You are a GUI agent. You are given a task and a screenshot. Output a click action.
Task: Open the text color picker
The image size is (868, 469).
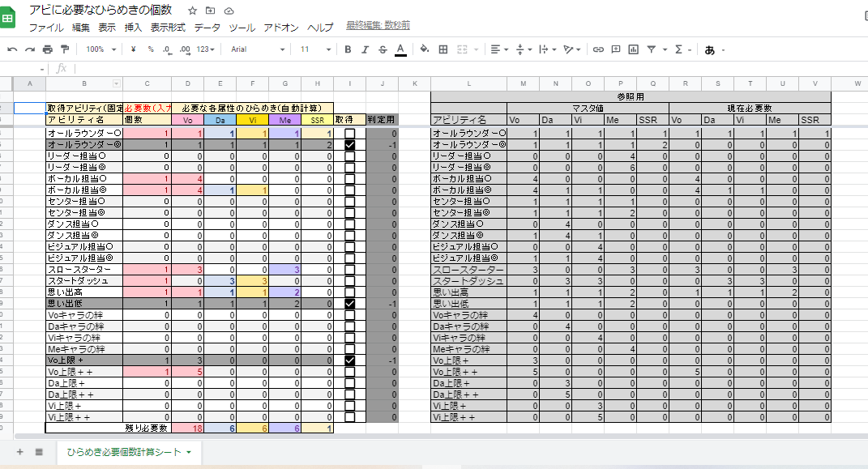(401, 49)
